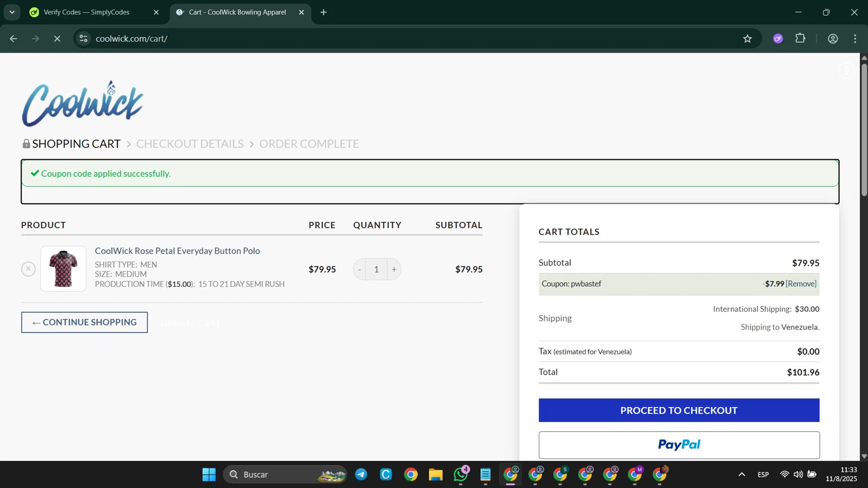Pay with the PayPal button
868x488 pixels.
(x=679, y=445)
